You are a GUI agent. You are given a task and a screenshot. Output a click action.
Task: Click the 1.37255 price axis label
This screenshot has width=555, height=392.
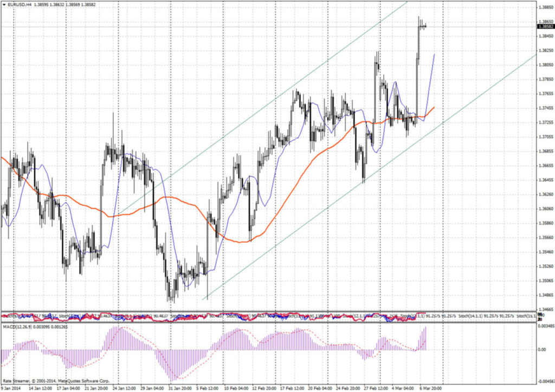click(545, 122)
